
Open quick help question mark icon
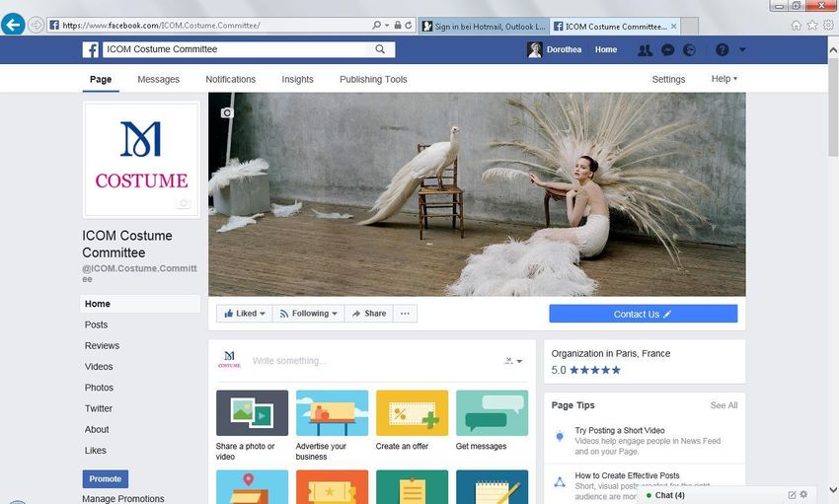722,49
